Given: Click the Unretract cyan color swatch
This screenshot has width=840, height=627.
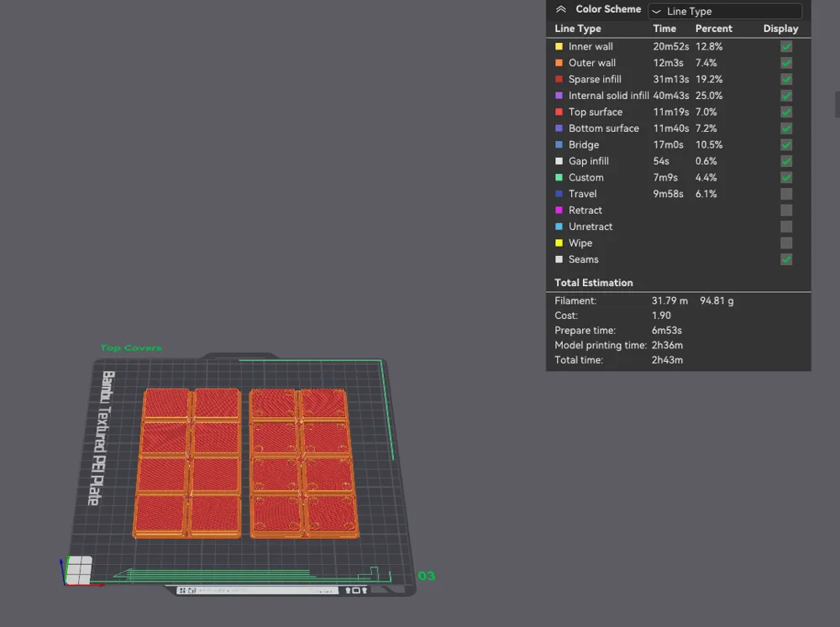Looking at the screenshot, I should pyautogui.click(x=559, y=227).
